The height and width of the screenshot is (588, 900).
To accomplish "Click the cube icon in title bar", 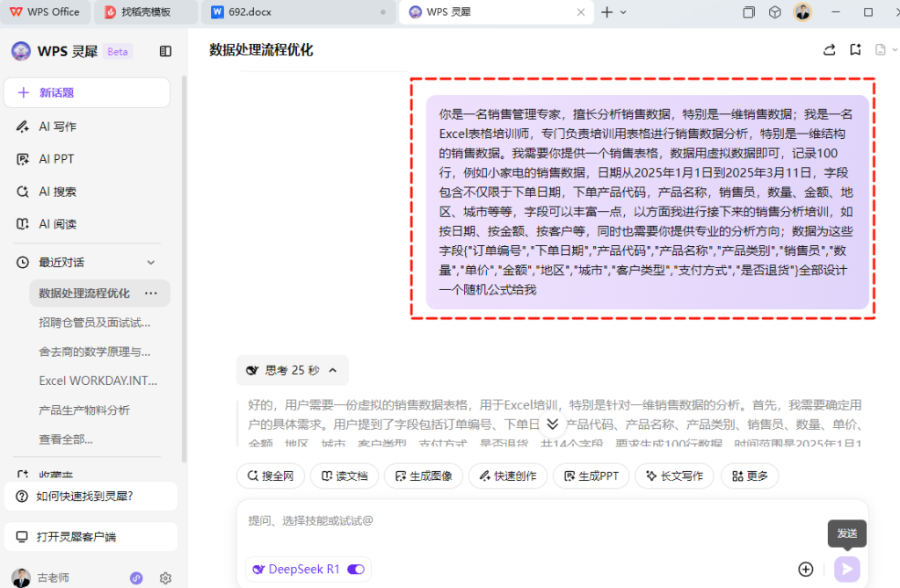I will 775,12.
